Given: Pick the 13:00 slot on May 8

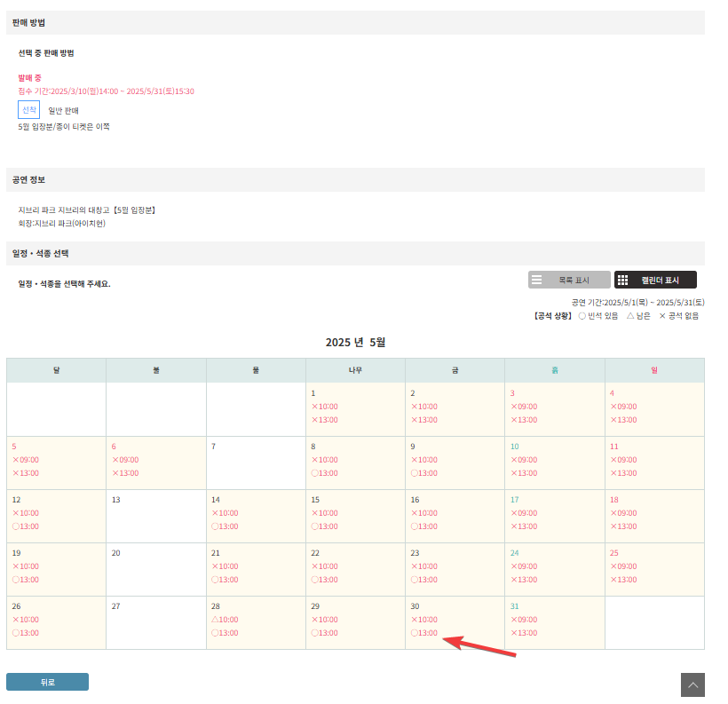Looking at the screenshot, I should [x=325, y=473].
